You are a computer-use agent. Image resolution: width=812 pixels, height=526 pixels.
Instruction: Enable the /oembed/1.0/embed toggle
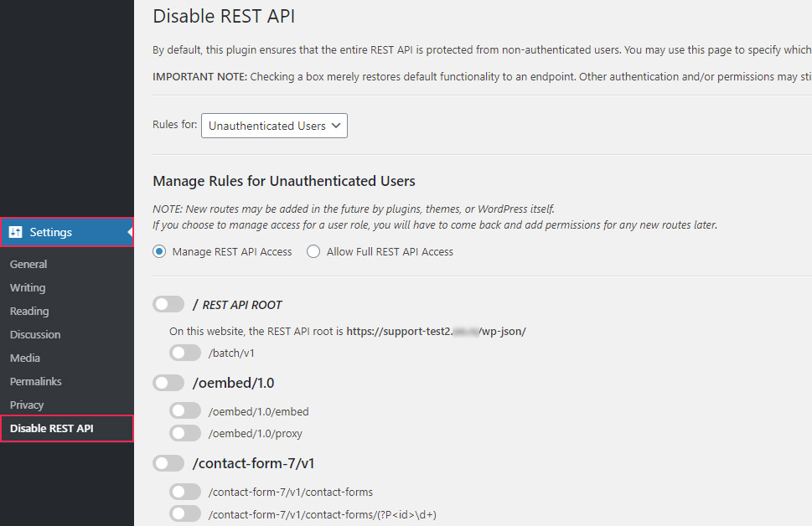(x=185, y=411)
